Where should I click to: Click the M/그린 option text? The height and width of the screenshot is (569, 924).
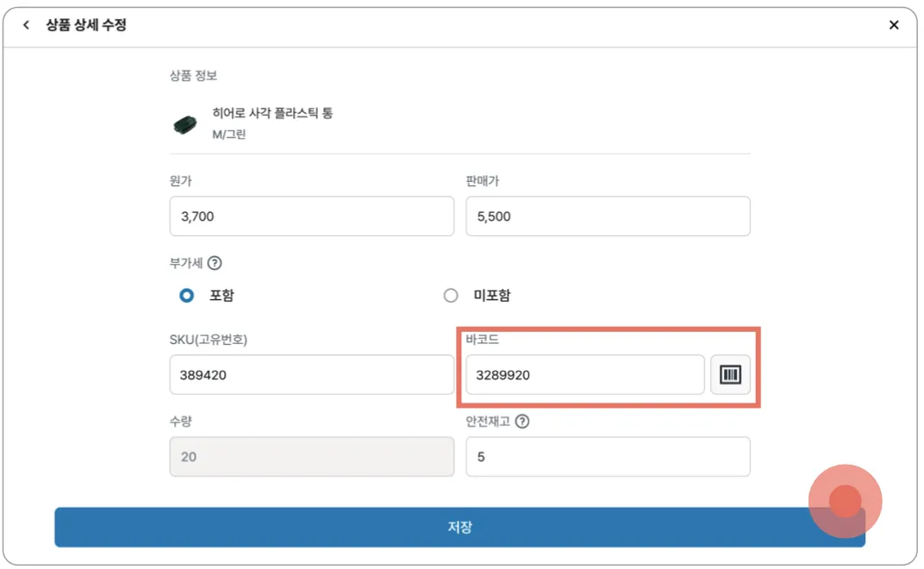pos(229,134)
